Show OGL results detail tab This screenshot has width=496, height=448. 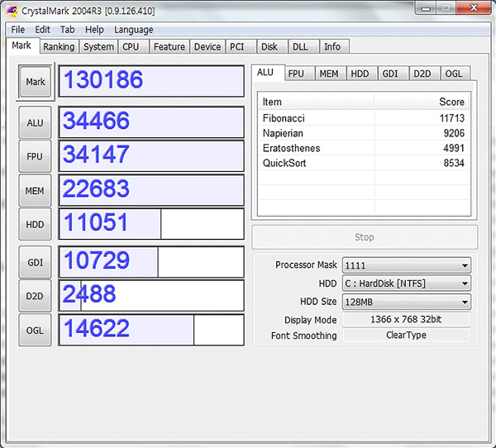(x=454, y=74)
